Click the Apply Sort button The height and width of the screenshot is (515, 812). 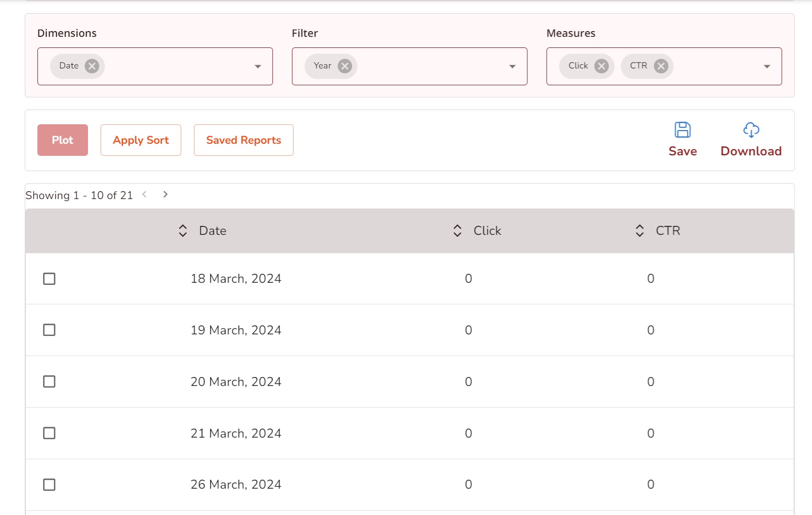tap(141, 140)
